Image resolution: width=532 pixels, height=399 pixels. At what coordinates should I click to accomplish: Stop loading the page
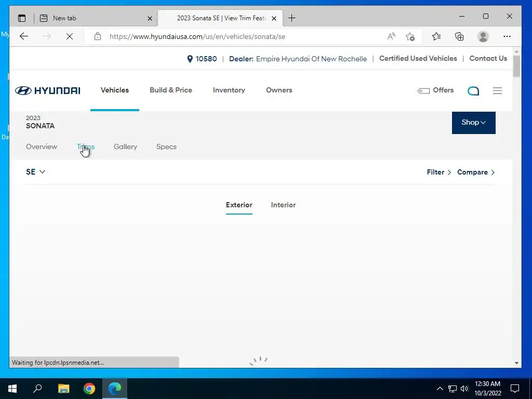coord(70,36)
